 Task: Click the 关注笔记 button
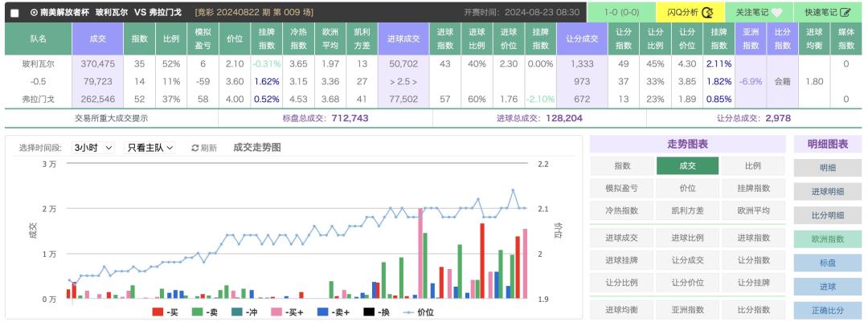(759, 12)
